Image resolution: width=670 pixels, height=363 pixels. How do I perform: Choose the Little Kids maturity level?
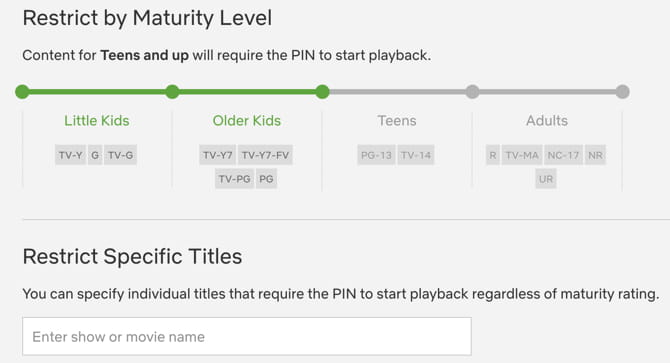[97, 121]
